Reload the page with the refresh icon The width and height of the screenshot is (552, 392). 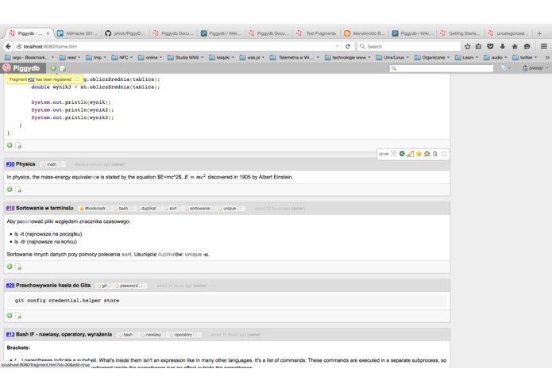point(348,46)
